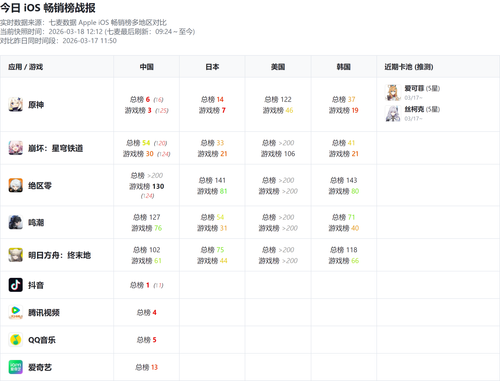
Task: Click the 今日 iOS 畅销榜战报 title
Action: point(48,7)
